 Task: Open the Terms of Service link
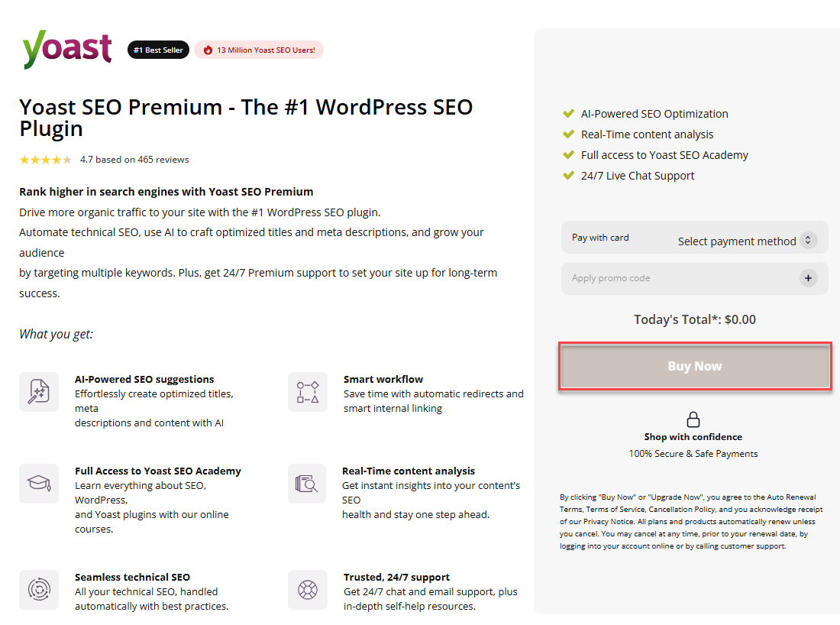click(616, 509)
